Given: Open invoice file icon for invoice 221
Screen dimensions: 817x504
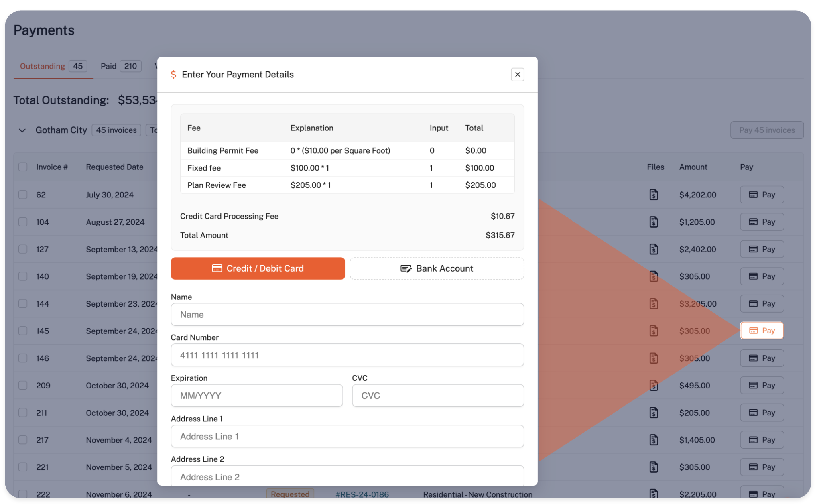Looking at the screenshot, I should pos(653,467).
